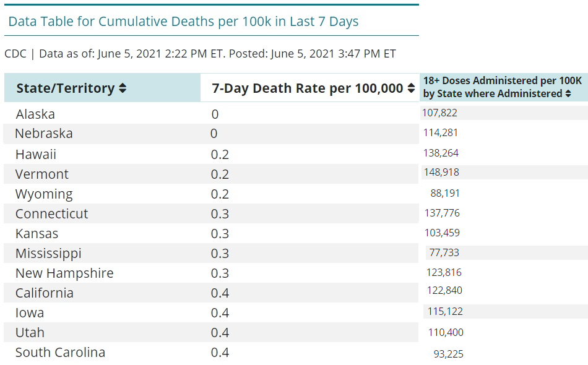Select the Alaska row name

coord(35,114)
